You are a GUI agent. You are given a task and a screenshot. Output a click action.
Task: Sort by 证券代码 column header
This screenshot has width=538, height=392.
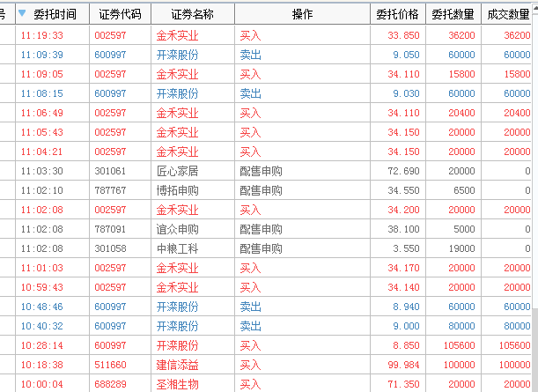click(120, 14)
